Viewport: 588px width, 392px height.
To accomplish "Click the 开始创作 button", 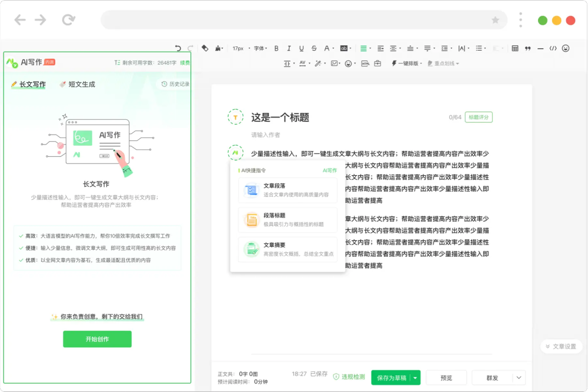I will coord(97,339).
